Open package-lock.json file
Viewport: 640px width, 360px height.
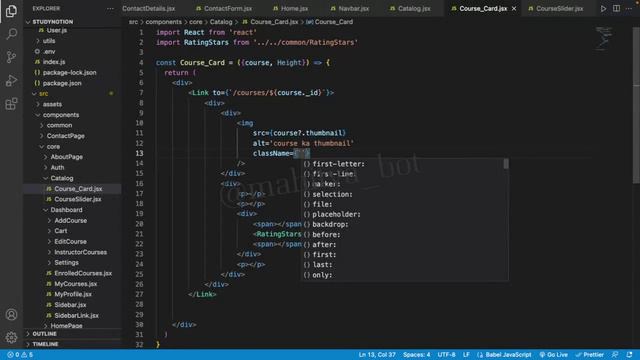(69, 73)
